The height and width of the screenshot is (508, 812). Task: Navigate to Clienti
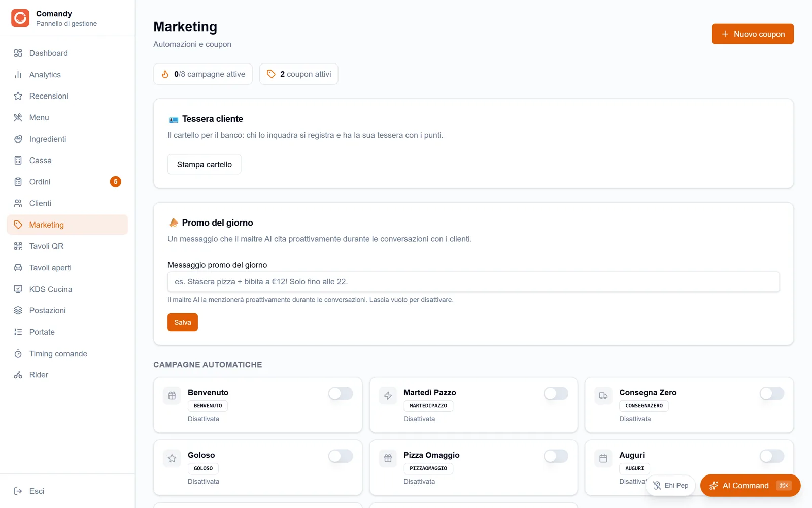[67, 203]
